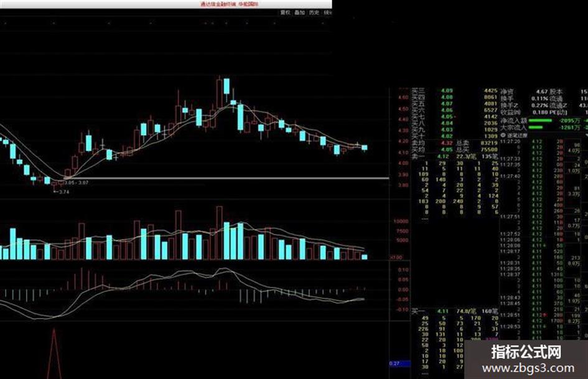
Task: Click the 0.180 earnings value
Action: point(539,112)
